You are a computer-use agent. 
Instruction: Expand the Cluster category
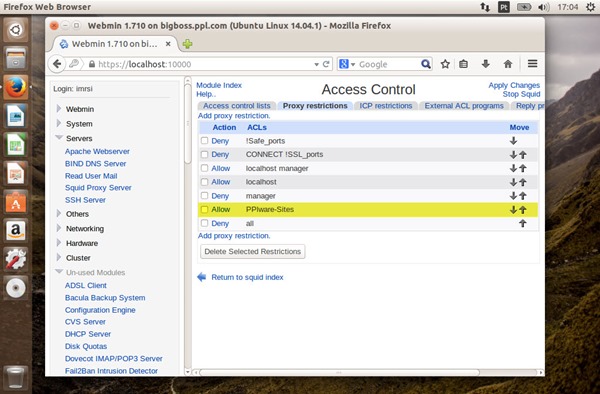(59, 257)
